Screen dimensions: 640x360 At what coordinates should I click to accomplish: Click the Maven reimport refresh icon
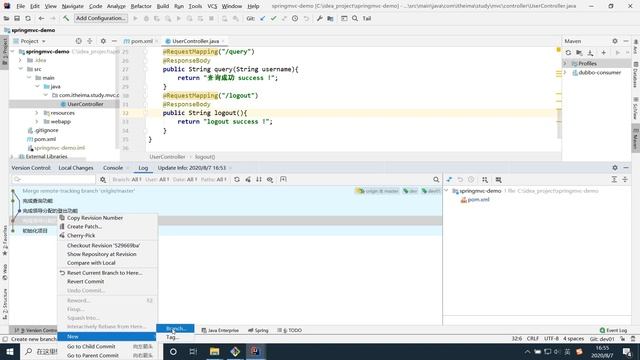(x=568, y=53)
